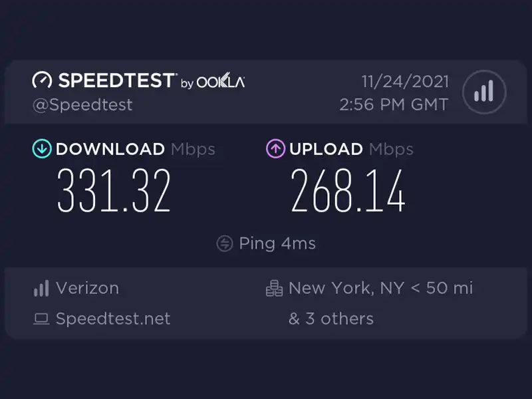Click the 2:56 PM GMT timestamp
The width and height of the screenshot is (532, 399).
click(x=394, y=104)
